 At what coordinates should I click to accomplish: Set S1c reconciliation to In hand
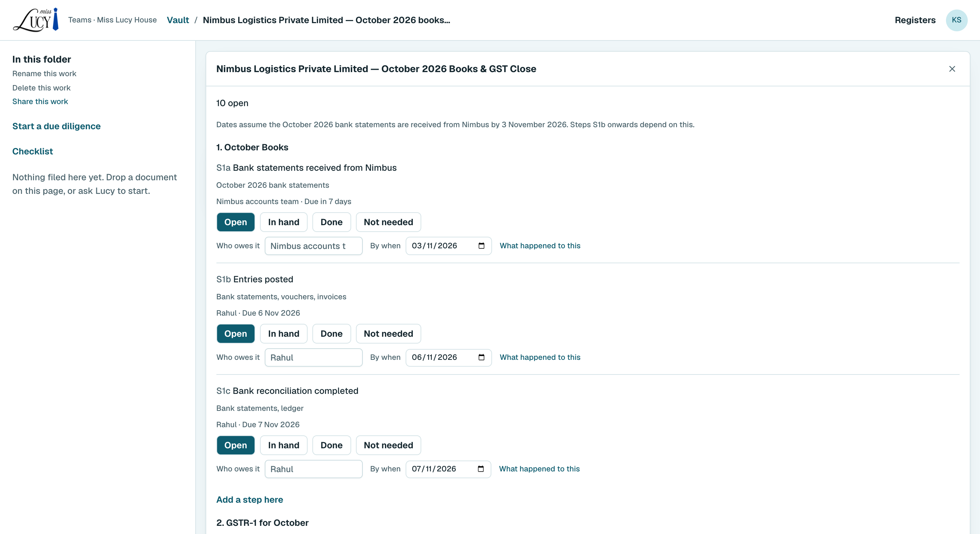(x=283, y=445)
